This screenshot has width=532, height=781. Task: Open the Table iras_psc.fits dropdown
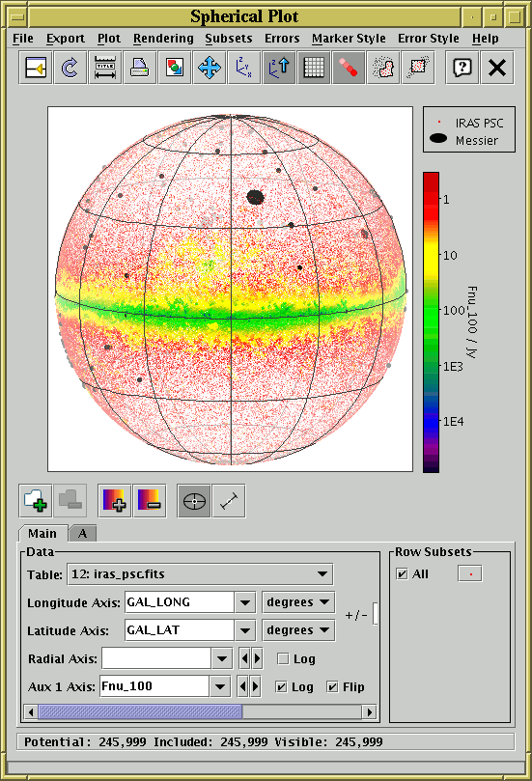[200, 574]
